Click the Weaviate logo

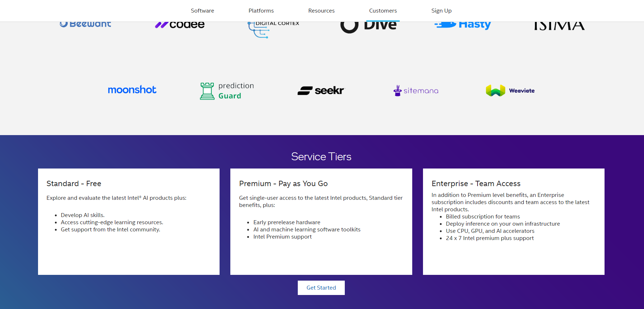tap(510, 91)
